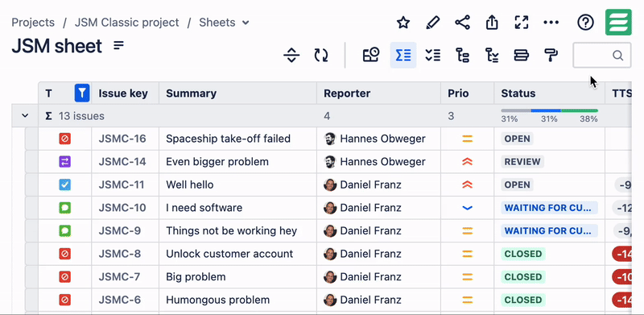Open the three-dots more menu
This screenshot has height=315, width=644.
coord(551,23)
